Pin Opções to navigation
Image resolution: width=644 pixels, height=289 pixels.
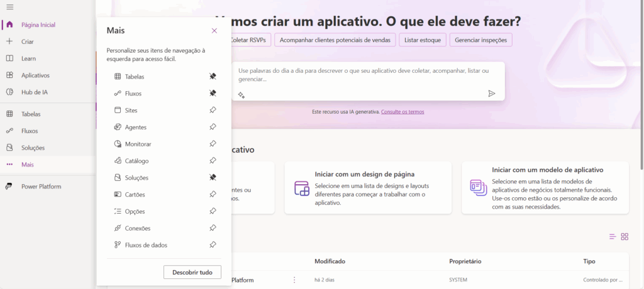pyautogui.click(x=213, y=211)
